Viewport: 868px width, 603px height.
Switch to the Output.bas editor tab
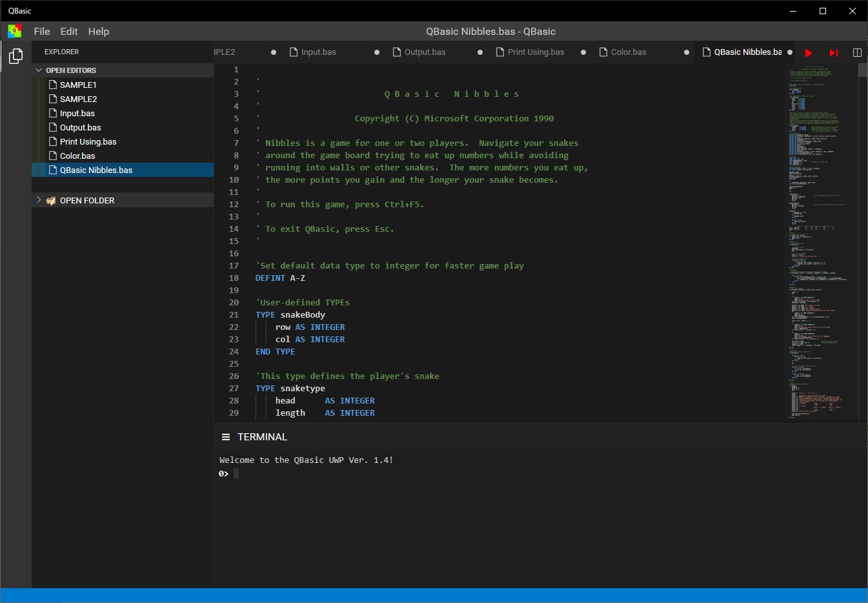pyautogui.click(x=424, y=52)
